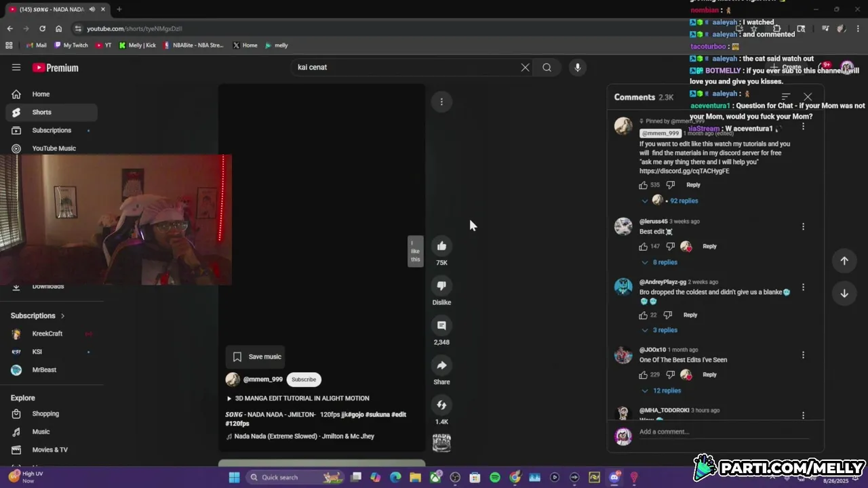Go to next Short with down arrow
868x488 pixels.
tap(844, 293)
